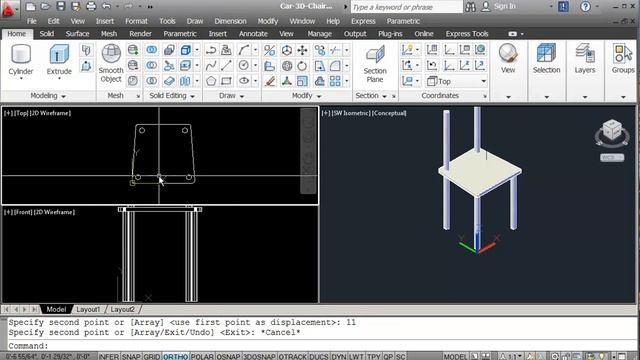Click the View panel button
640x360 pixels.
(508, 59)
